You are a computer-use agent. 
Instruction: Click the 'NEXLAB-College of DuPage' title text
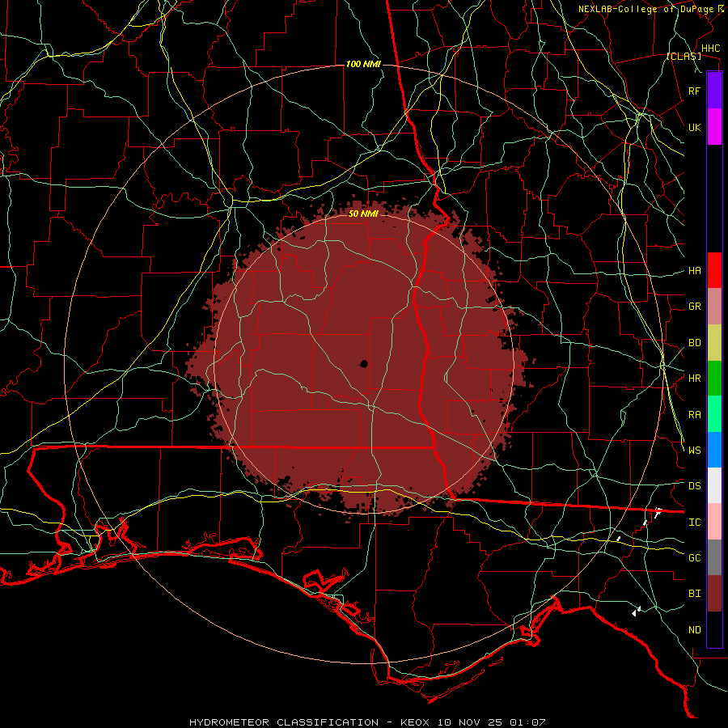point(647,9)
